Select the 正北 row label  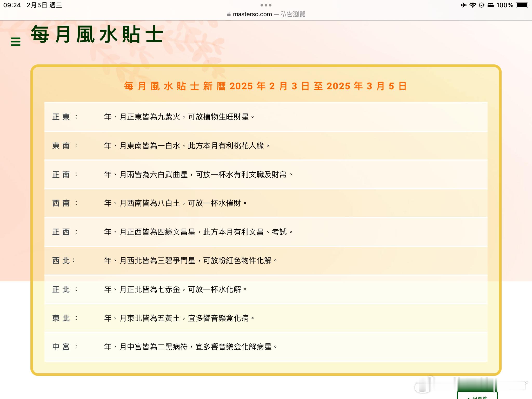point(65,289)
